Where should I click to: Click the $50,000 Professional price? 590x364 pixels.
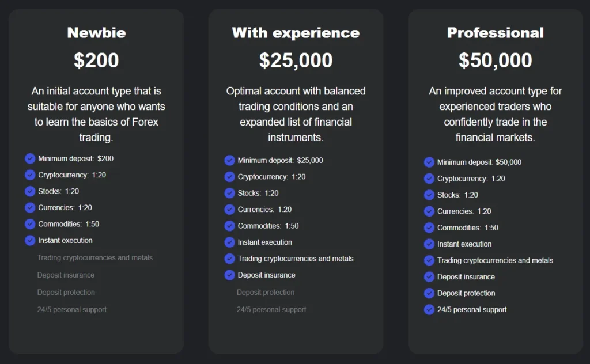496,60
